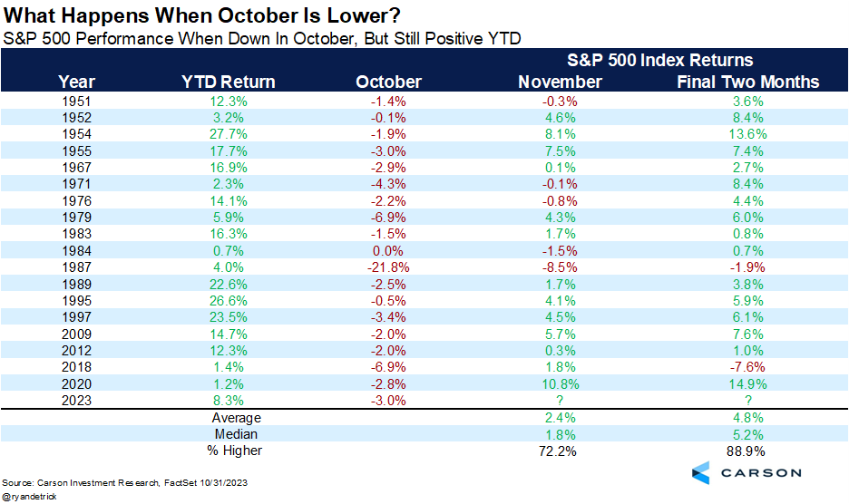Select the Average row label
The width and height of the screenshot is (849, 504).
coord(237,418)
